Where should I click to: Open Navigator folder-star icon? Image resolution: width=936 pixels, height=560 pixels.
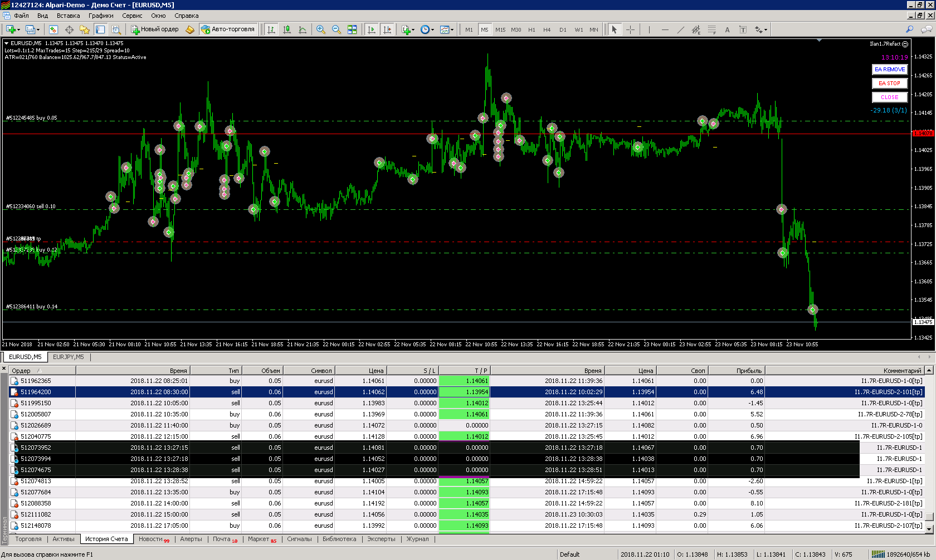point(85,30)
